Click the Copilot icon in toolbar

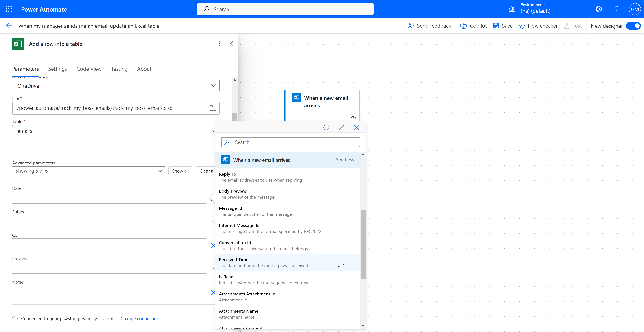tap(464, 26)
